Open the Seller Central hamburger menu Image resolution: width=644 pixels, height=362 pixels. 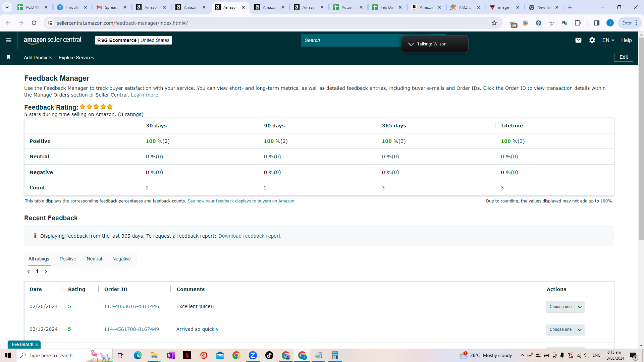(x=9, y=40)
